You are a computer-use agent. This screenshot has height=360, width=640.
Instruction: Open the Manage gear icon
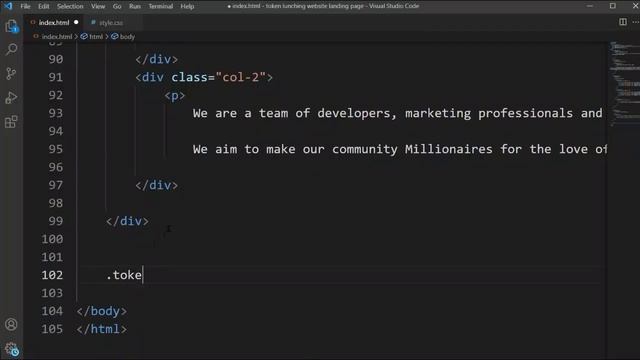coord(11,349)
